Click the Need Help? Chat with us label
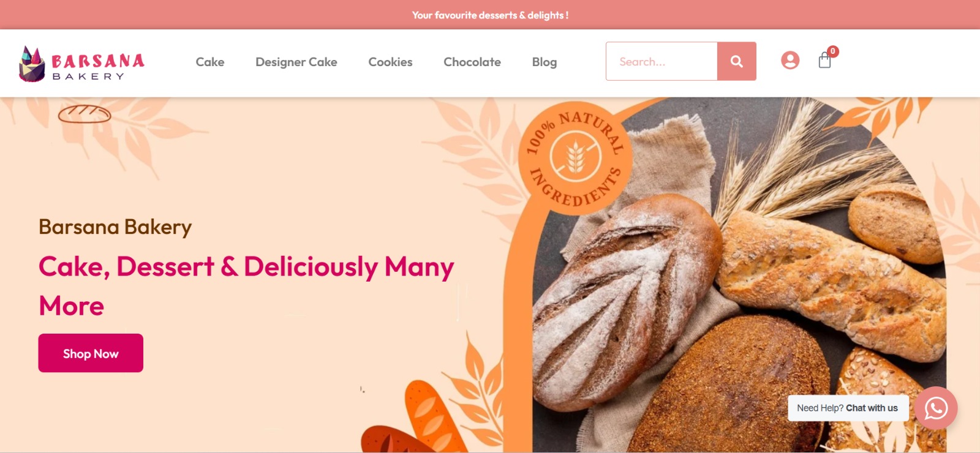Screen dimensions: 980x453 coord(848,408)
